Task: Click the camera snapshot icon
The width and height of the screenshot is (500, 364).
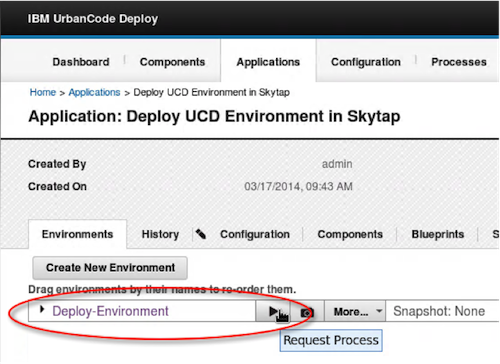Action: tap(307, 312)
